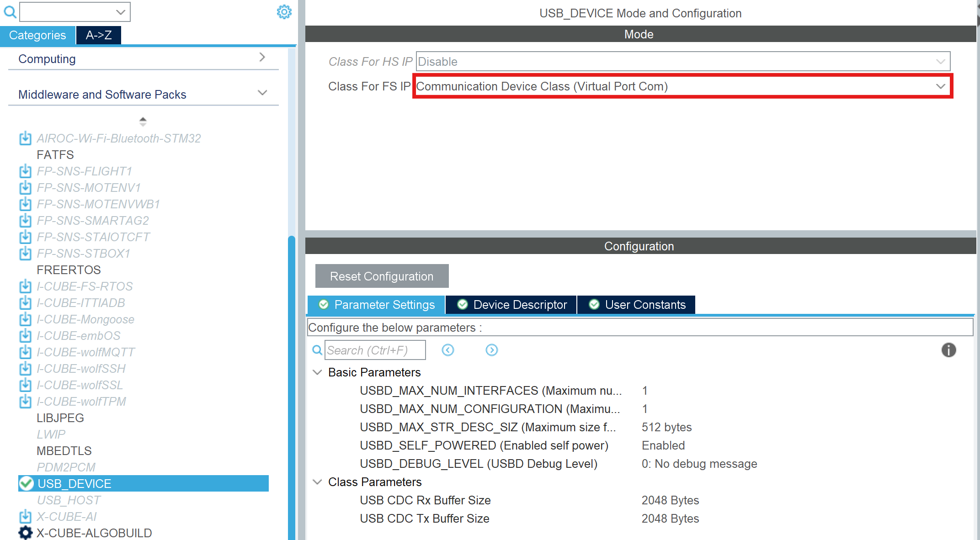Click next search result arrow icon
Viewport: 980px width, 540px height.
tap(491, 350)
